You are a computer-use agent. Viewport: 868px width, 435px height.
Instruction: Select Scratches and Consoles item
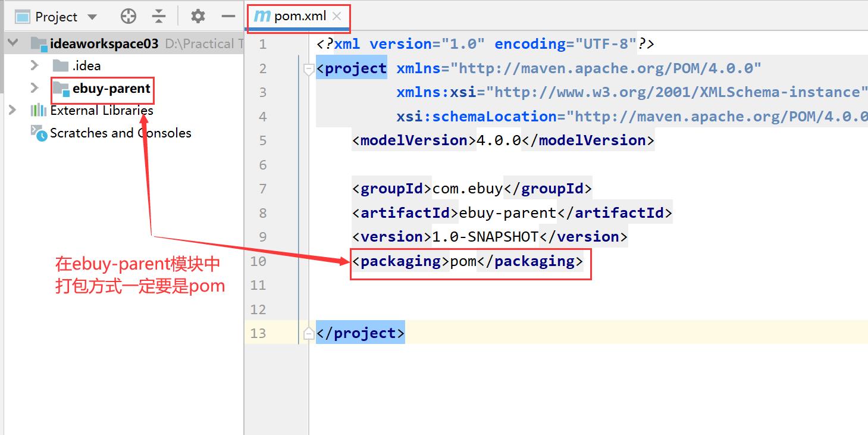click(121, 133)
